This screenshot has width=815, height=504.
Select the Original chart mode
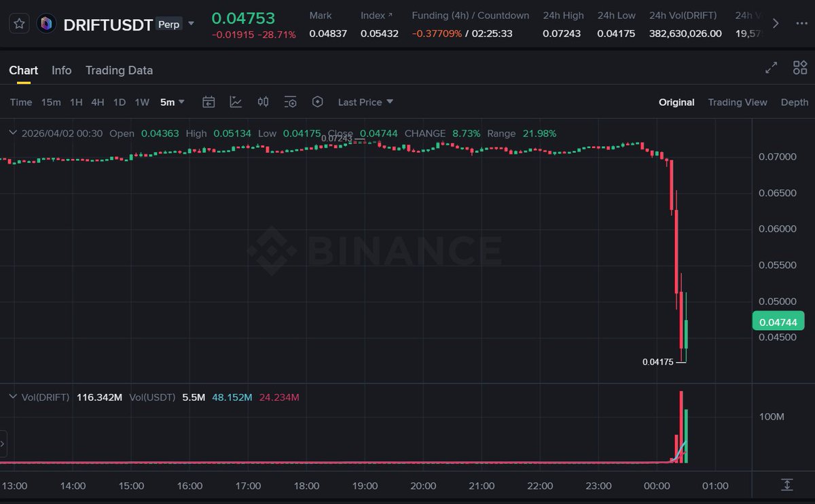(x=676, y=102)
